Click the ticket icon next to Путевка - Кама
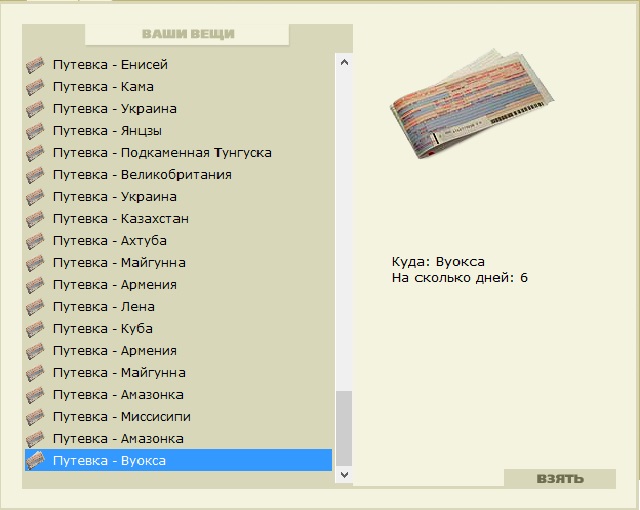640x510 pixels. [35, 87]
